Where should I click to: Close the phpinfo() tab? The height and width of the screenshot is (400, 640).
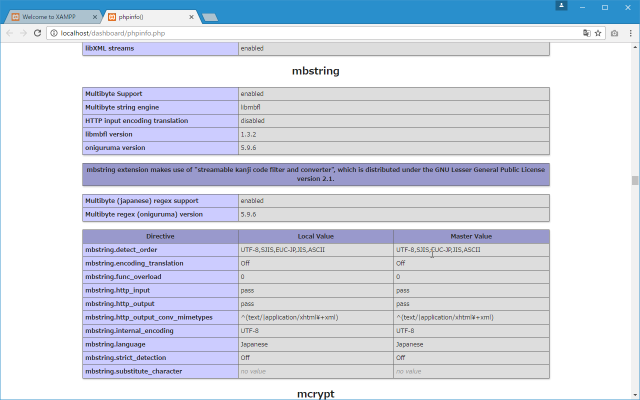(190, 17)
